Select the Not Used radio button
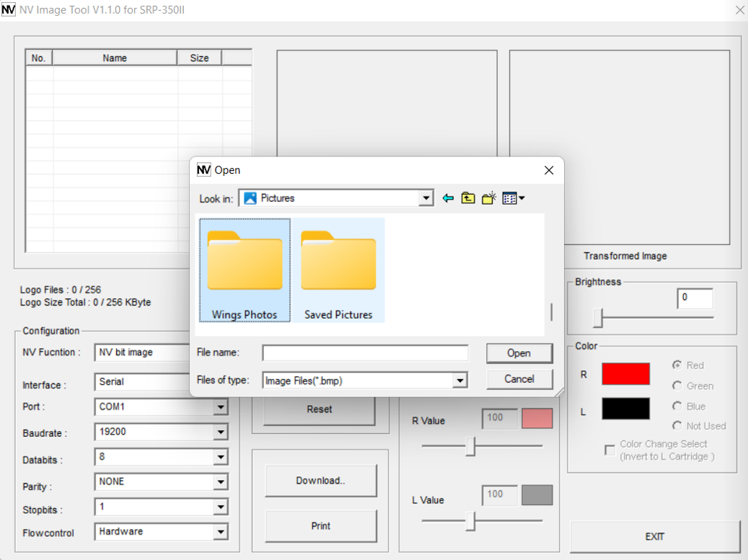The height and width of the screenshot is (560, 748). click(677, 426)
